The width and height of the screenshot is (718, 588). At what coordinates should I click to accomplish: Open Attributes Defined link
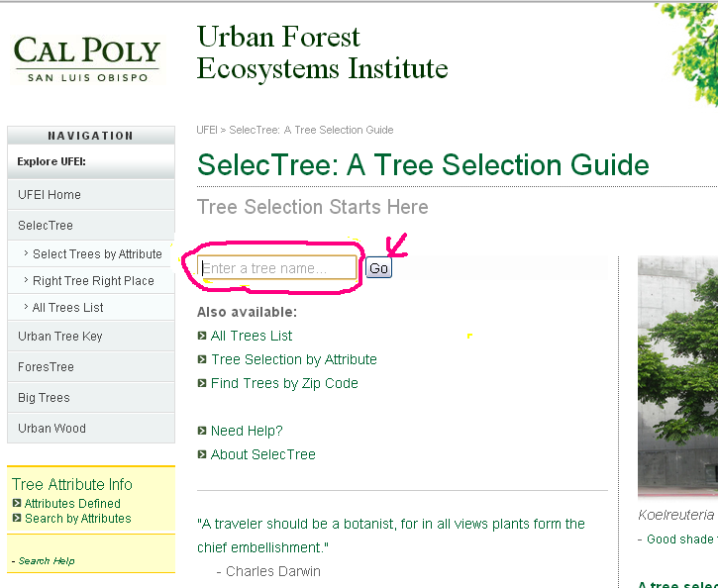[72, 503]
